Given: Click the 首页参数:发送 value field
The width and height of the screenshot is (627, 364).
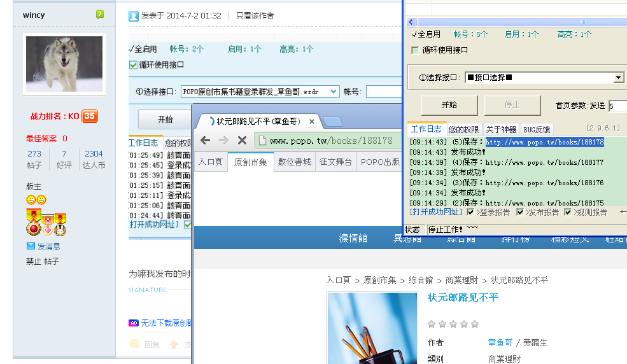Looking at the screenshot, I should click(x=617, y=106).
